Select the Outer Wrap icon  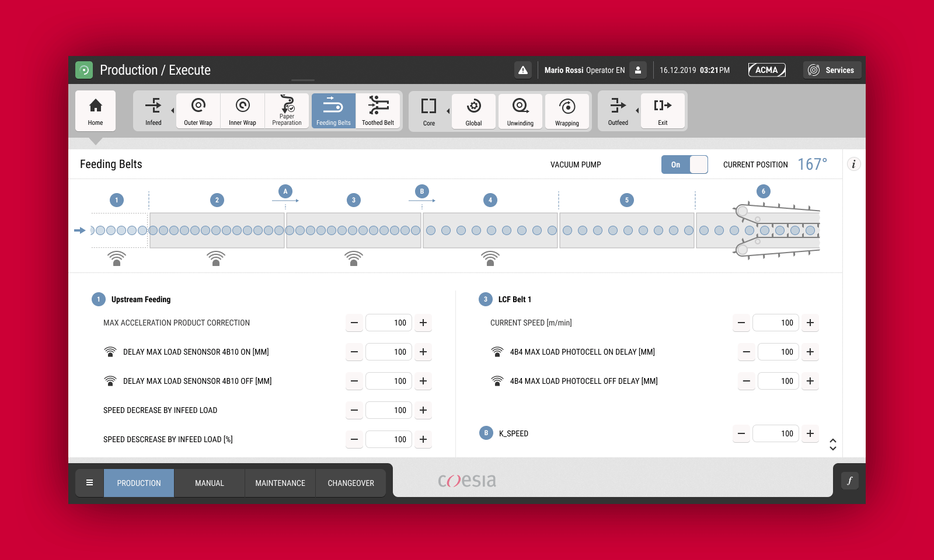click(198, 110)
